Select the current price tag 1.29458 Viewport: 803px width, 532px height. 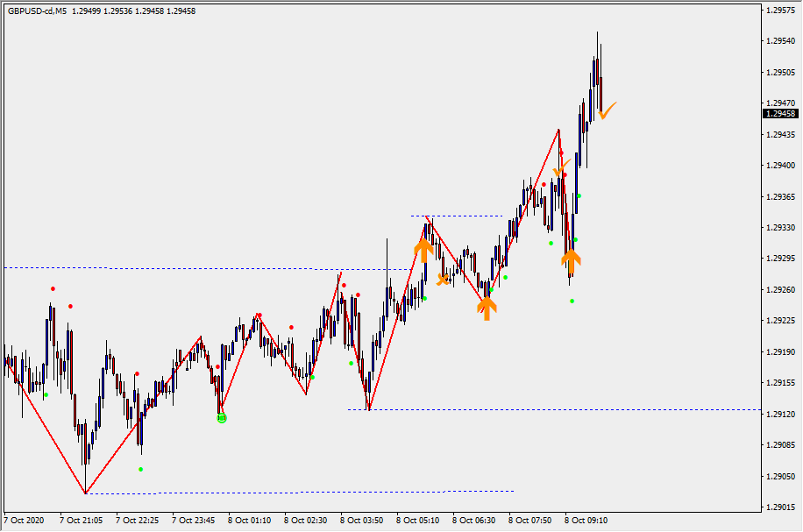click(x=779, y=114)
